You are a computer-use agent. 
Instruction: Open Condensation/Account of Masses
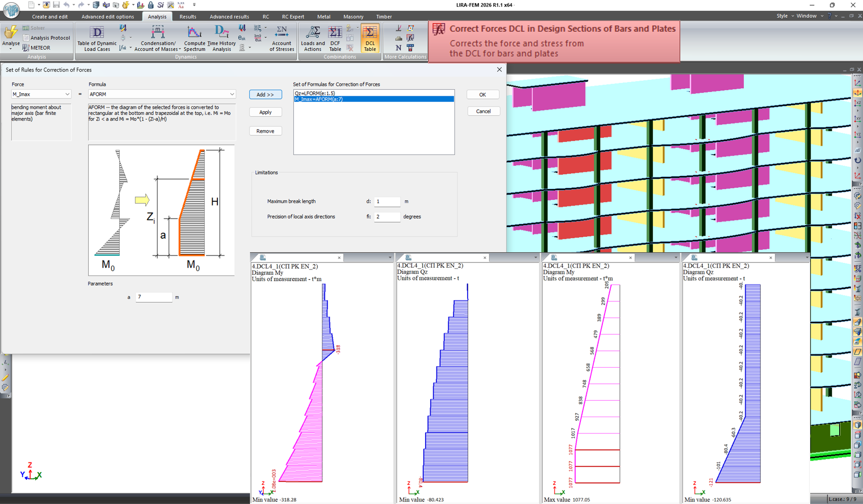(x=157, y=38)
